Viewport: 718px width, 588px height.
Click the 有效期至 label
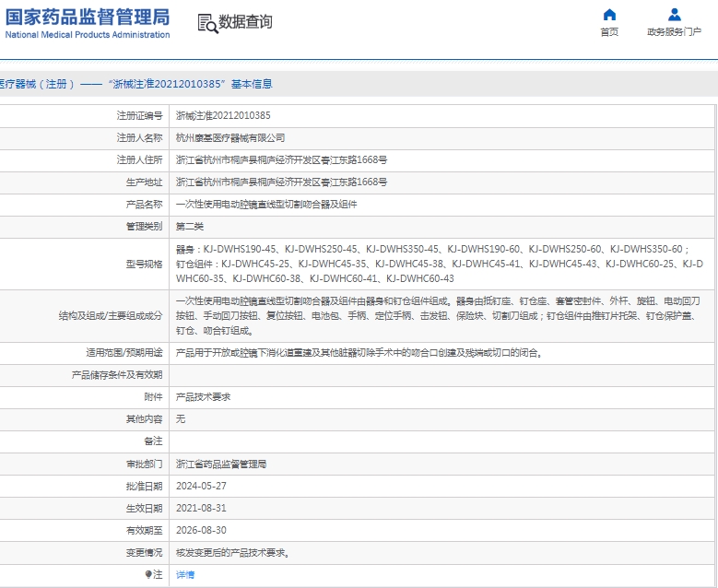pos(144,530)
